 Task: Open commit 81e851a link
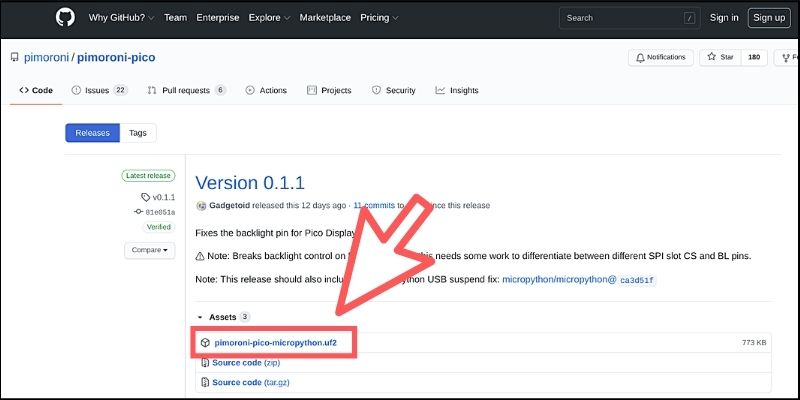coord(155,212)
